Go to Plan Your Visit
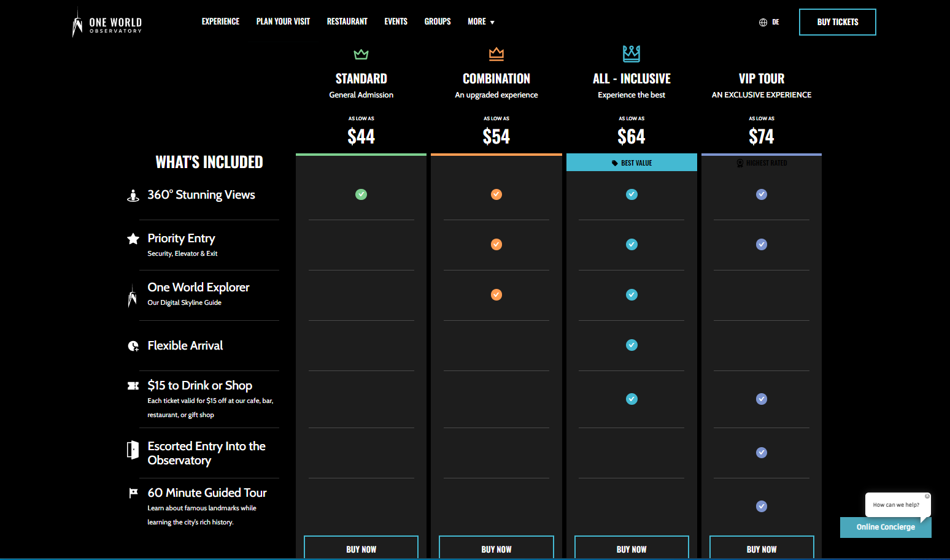Image resolution: width=950 pixels, height=560 pixels. tap(283, 21)
